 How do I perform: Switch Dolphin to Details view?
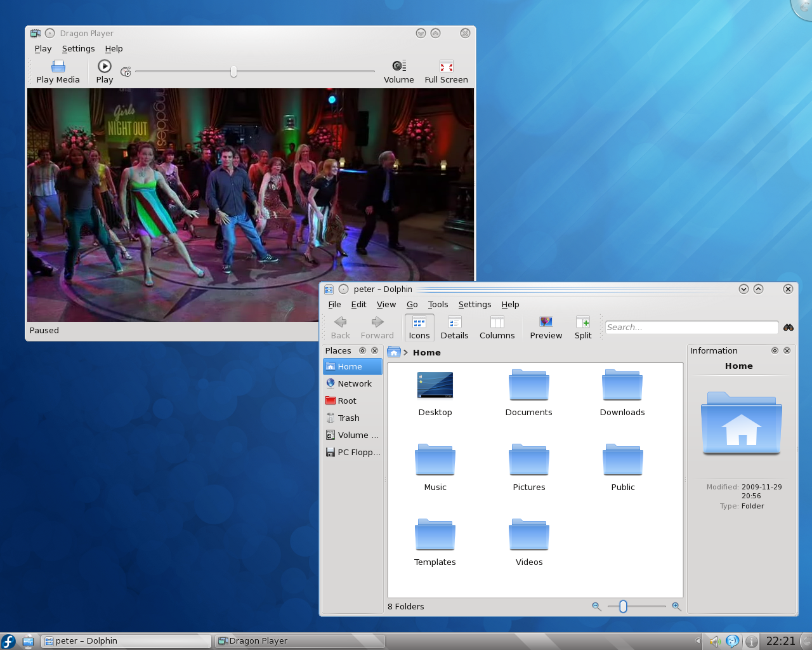click(454, 328)
